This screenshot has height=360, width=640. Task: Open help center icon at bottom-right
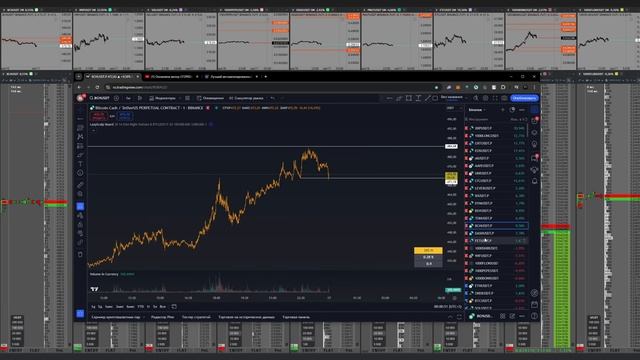pos(535,316)
